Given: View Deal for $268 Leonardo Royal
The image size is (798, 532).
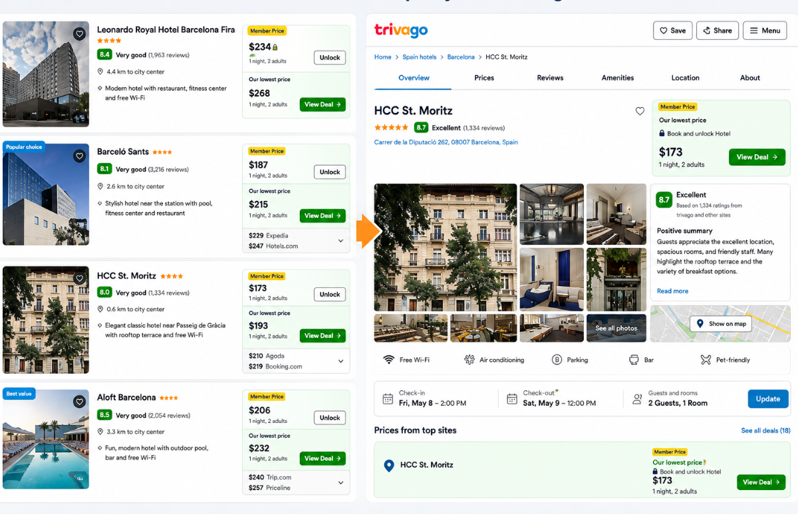Looking at the screenshot, I should (323, 104).
